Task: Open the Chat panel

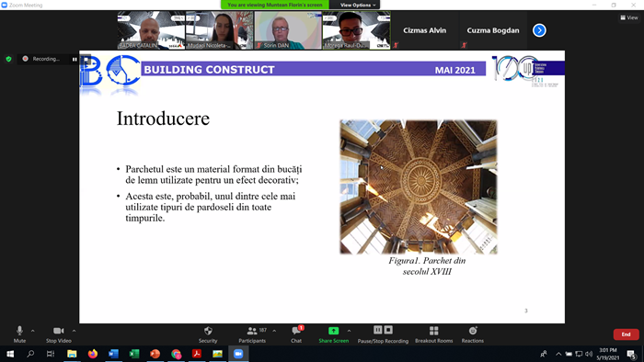Action: [x=296, y=334]
